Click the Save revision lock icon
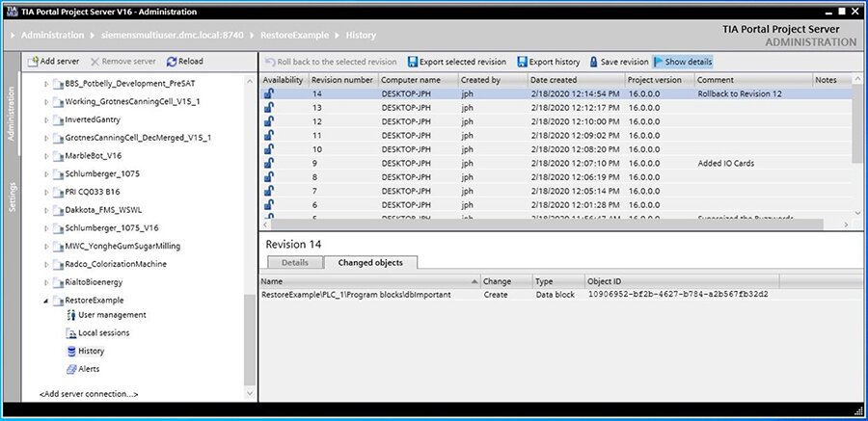The height and width of the screenshot is (421, 868). [593, 62]
